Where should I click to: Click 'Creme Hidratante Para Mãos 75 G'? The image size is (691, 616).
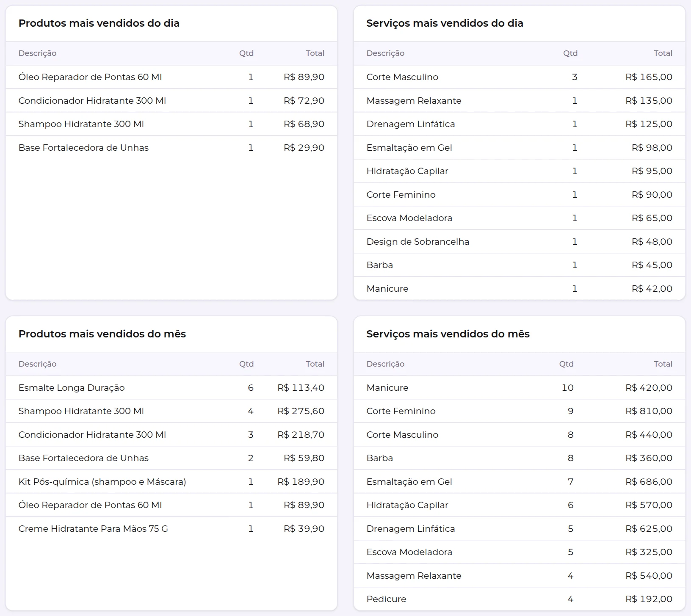point(93,529)
